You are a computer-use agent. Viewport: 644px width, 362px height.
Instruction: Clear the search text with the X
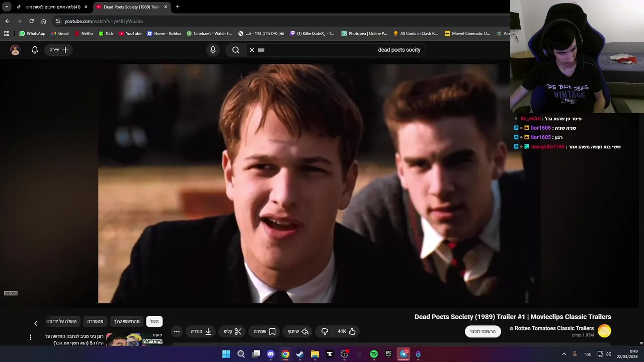pyautogui.click(x=252, y=50)
